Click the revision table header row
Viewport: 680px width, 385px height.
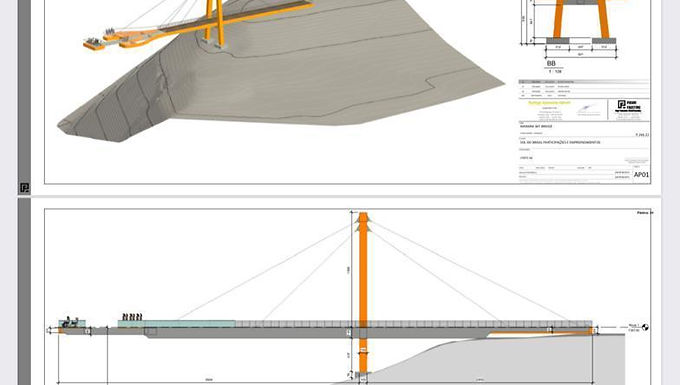click(584, 82)
